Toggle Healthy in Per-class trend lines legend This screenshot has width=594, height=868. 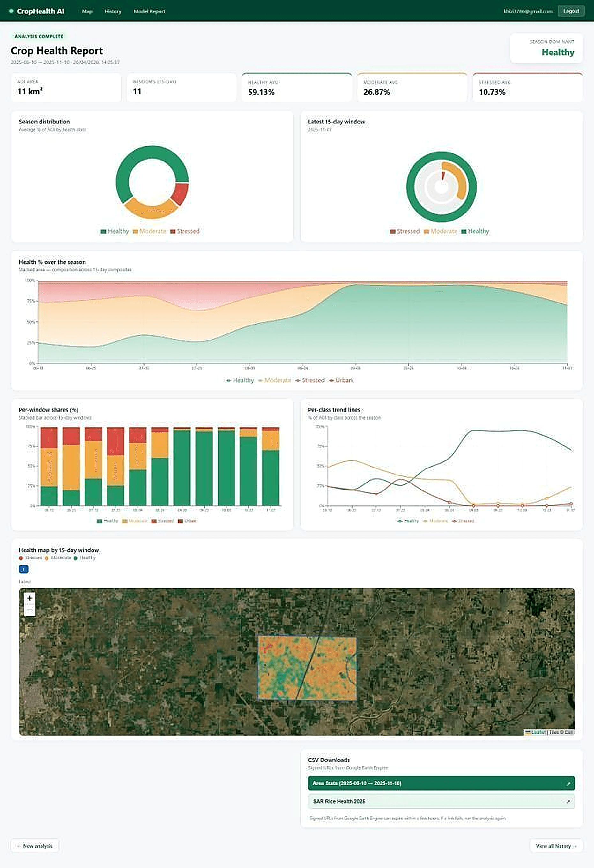(x=408, y=521)
